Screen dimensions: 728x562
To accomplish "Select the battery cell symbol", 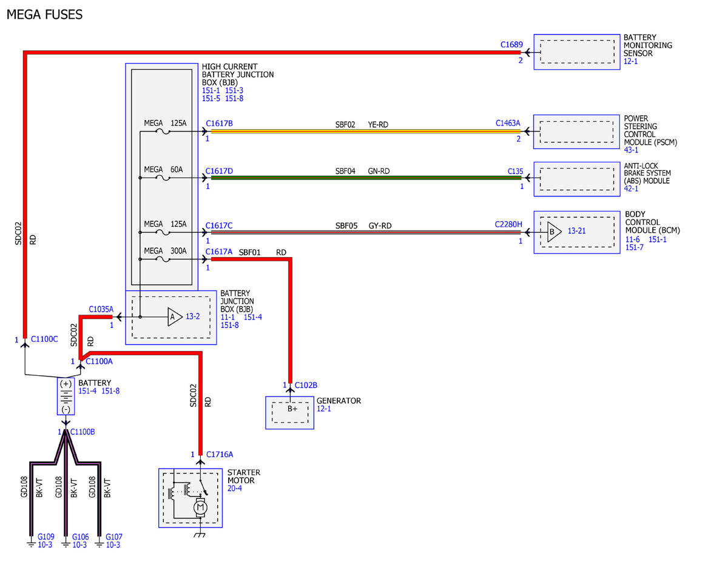I will (x=66, y=396).
